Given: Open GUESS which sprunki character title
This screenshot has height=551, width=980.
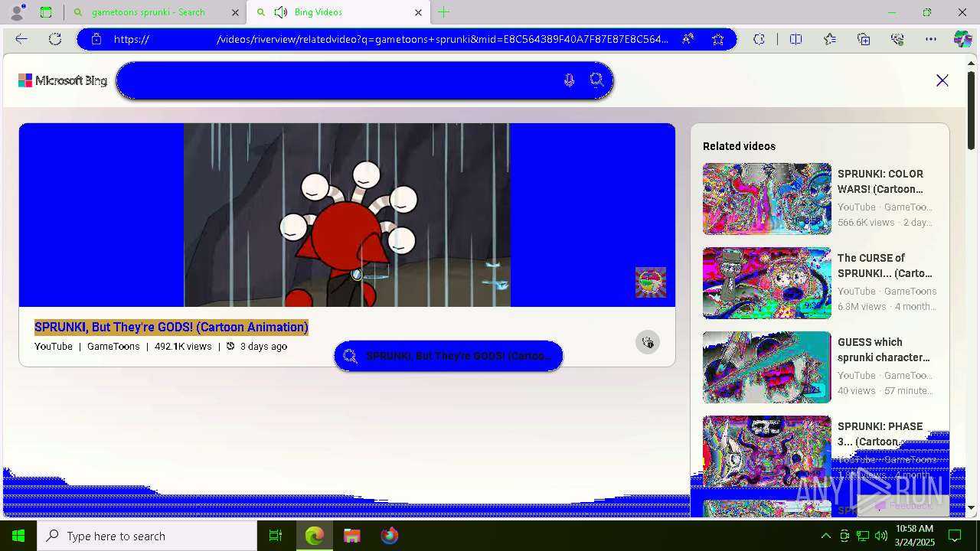Looking at the screenshot, I should click(884, 350).
